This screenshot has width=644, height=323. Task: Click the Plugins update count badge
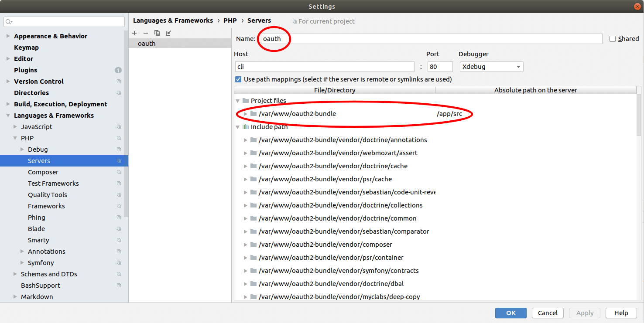click(x=118, y=70)
